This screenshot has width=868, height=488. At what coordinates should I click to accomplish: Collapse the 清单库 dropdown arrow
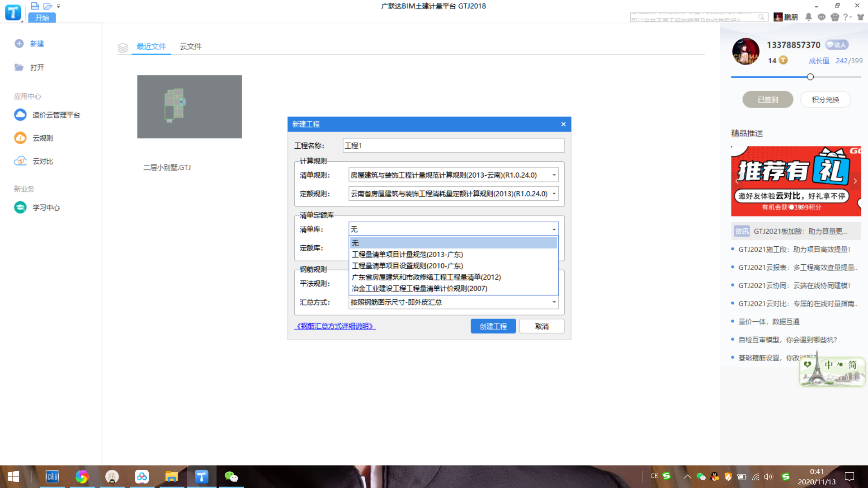(554, 230)
